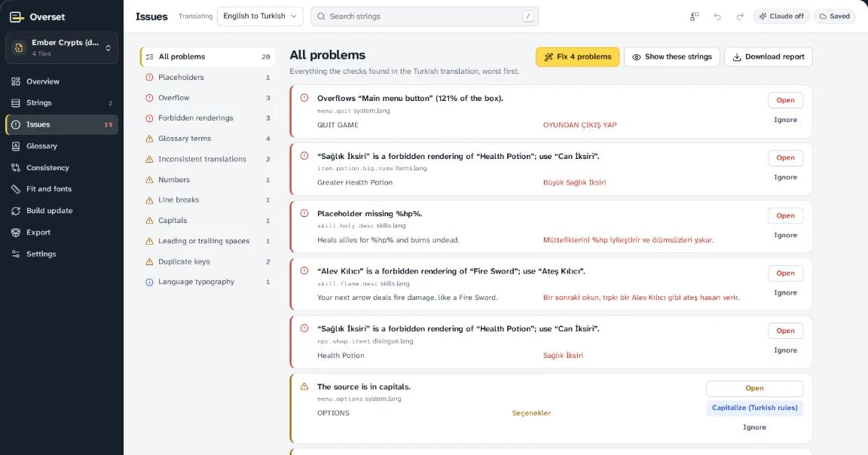Select the Forbidden renderings filter
868x455 pixels.
pos(208,118)
